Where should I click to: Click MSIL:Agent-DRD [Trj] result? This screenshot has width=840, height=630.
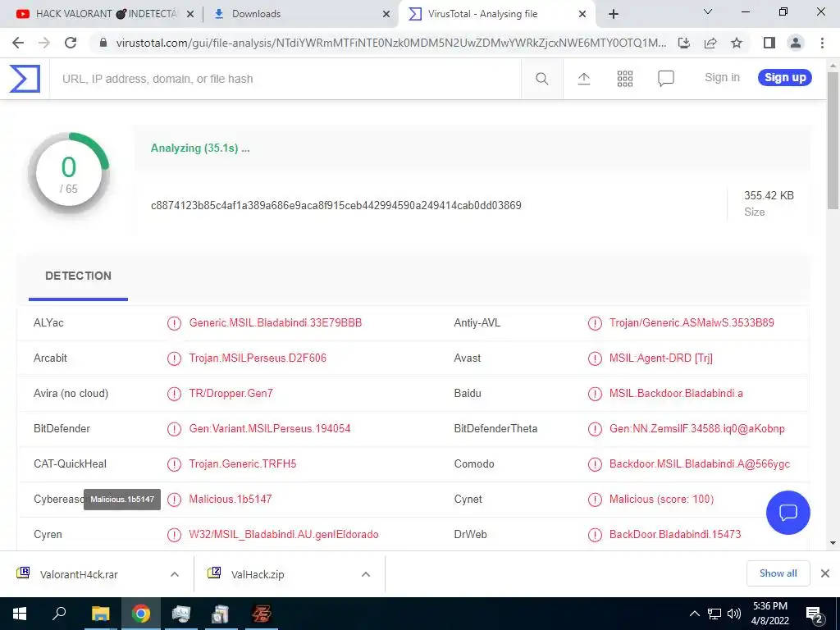[661, 358]
